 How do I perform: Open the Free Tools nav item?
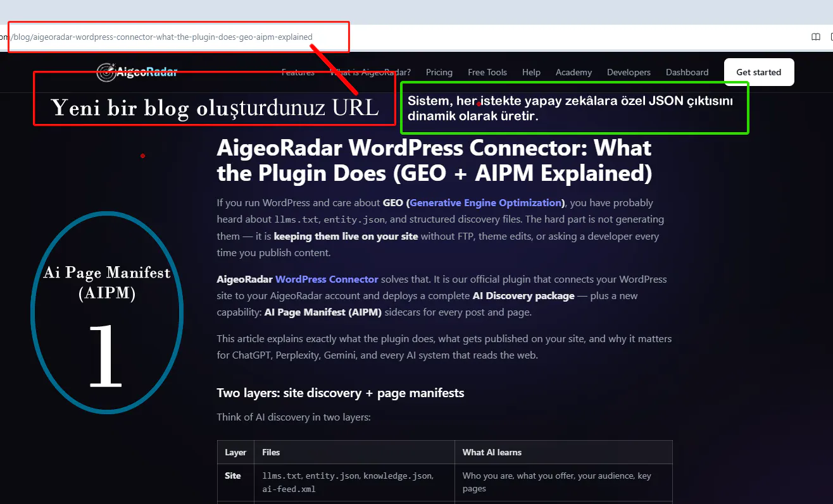click(487, 72)
